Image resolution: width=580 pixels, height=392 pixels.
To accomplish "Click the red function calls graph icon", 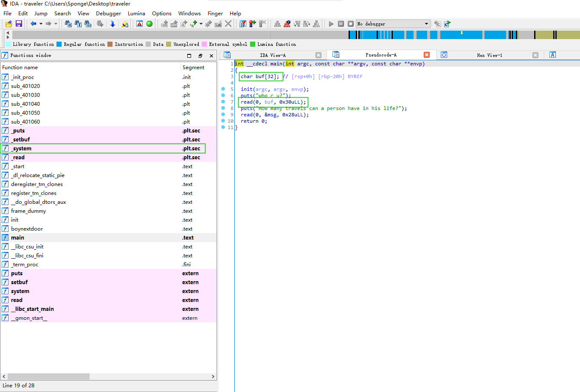I will click(287, 24).
